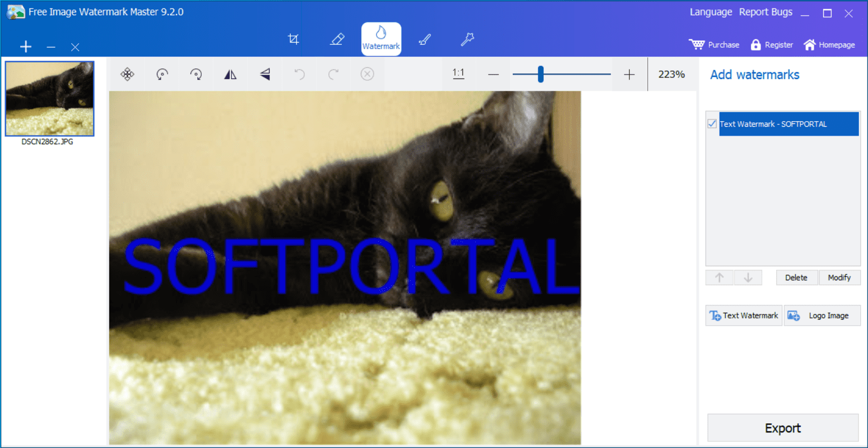Rotate image clockwise
The width and height of the screenshot is (868, 448).
click(x=196, y=74)
